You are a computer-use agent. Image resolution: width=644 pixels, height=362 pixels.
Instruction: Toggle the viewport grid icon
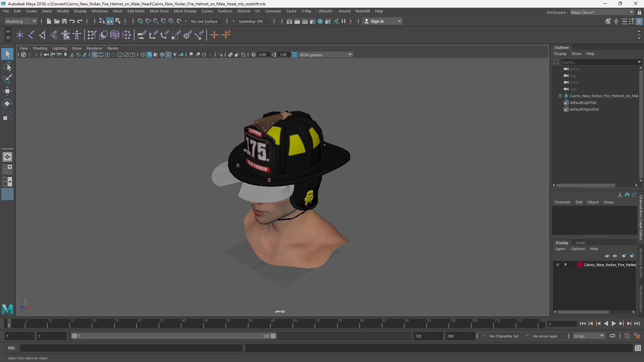[x=95, y=55]
